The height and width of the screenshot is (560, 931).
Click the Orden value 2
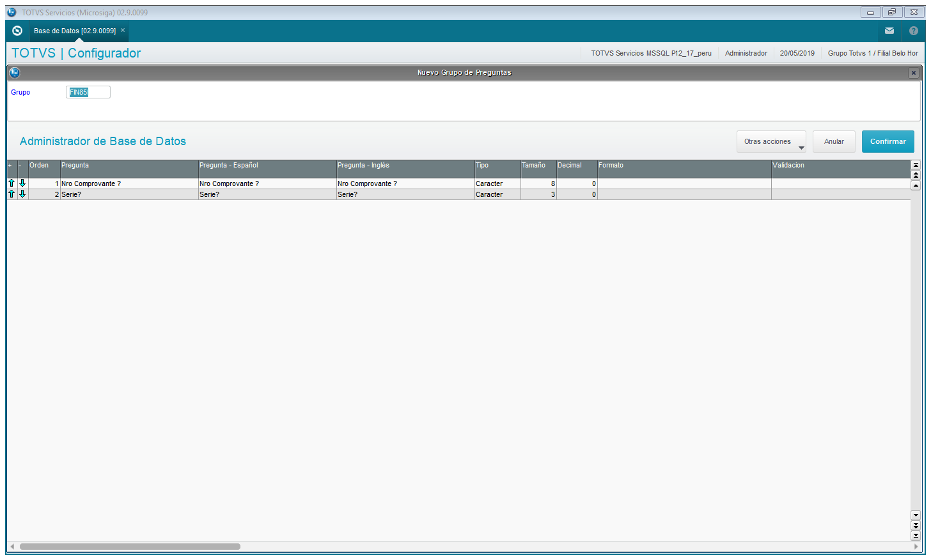[x=44, y=194]
